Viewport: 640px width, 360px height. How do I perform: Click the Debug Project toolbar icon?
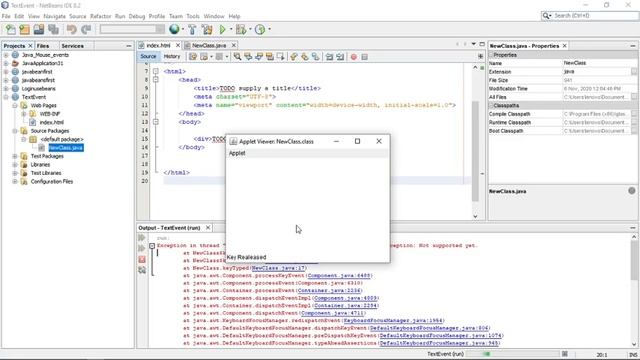coord(241,29)
